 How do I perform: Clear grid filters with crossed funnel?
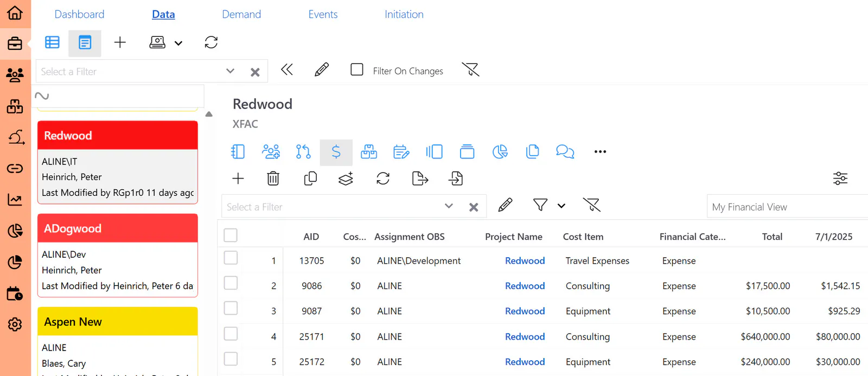click(x=591, y=205)
